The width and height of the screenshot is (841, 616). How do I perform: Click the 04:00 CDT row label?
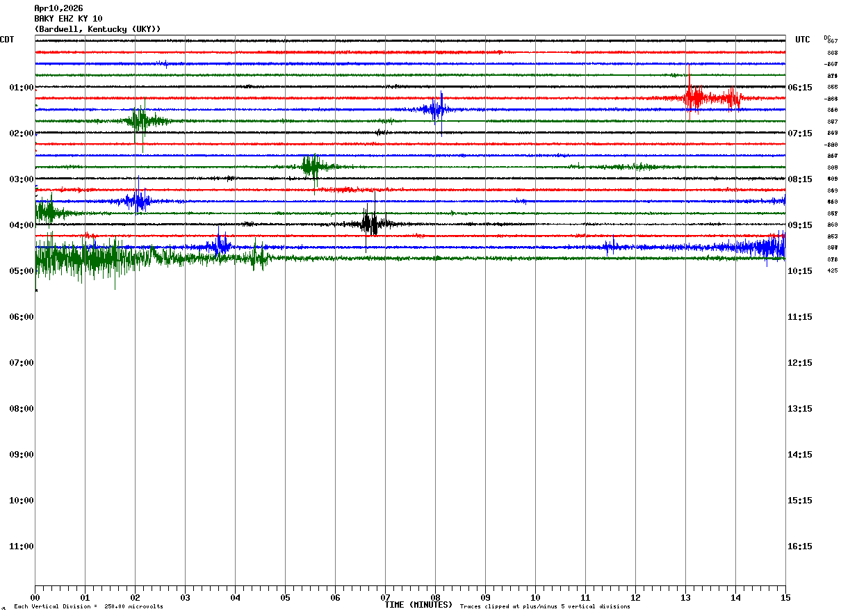[x=22, y=225]
